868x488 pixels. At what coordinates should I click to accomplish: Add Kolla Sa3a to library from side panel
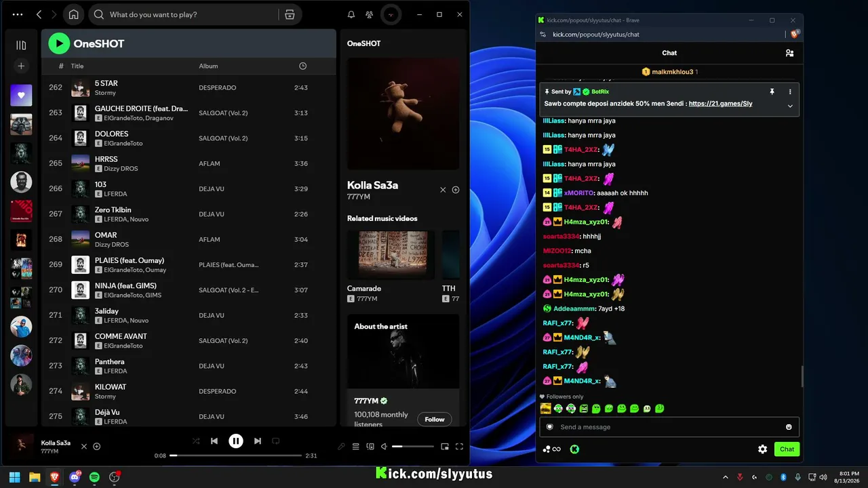(x=456, y=190)
